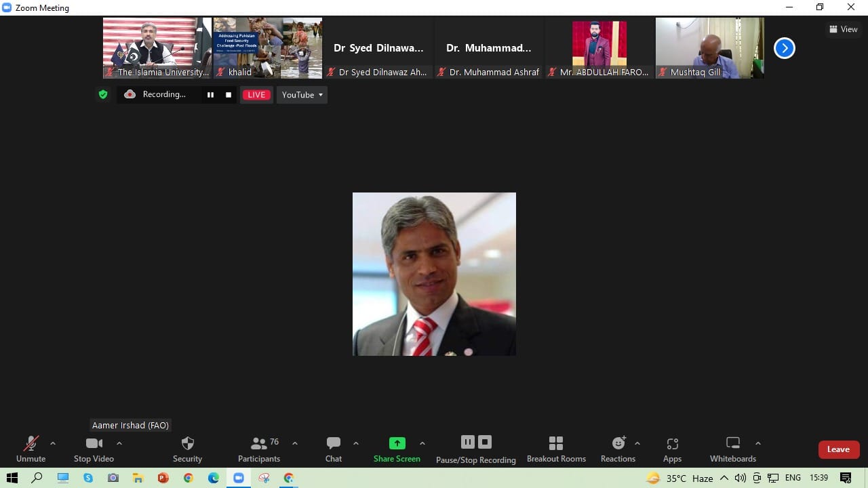Leave the meeting
This screenshot has height=488, width=868.
tap(838, 449)
